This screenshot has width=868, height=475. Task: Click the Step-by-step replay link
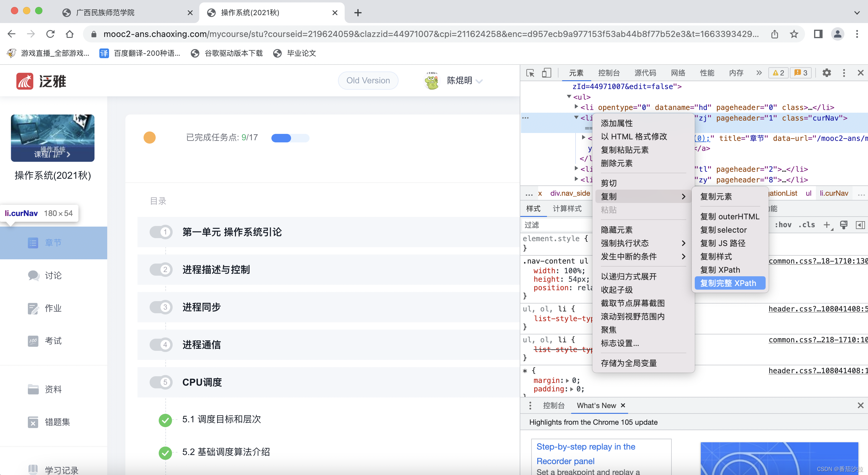(586, 453)
